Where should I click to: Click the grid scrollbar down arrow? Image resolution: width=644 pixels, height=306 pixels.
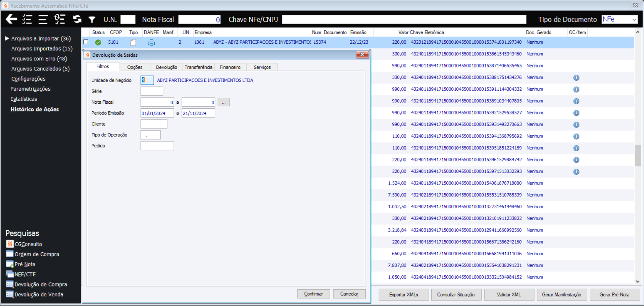point(638,282)
